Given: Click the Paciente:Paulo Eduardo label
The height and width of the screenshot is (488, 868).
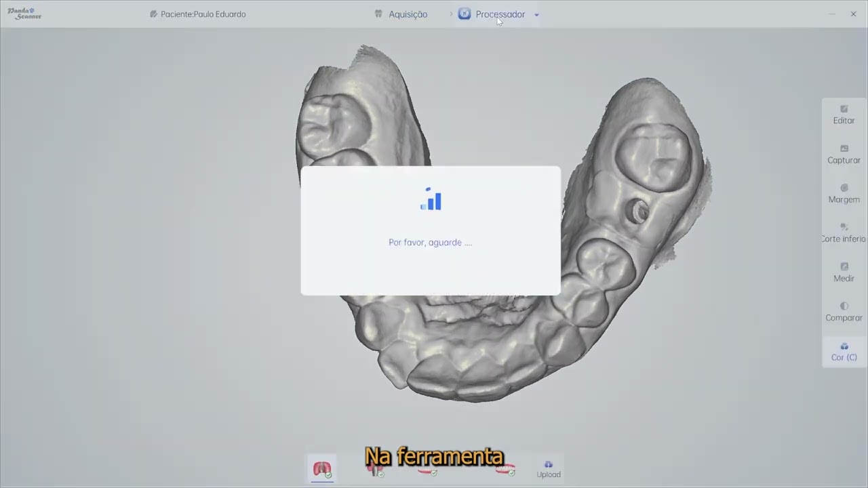Looking at the screenshot, I should 203,14.
